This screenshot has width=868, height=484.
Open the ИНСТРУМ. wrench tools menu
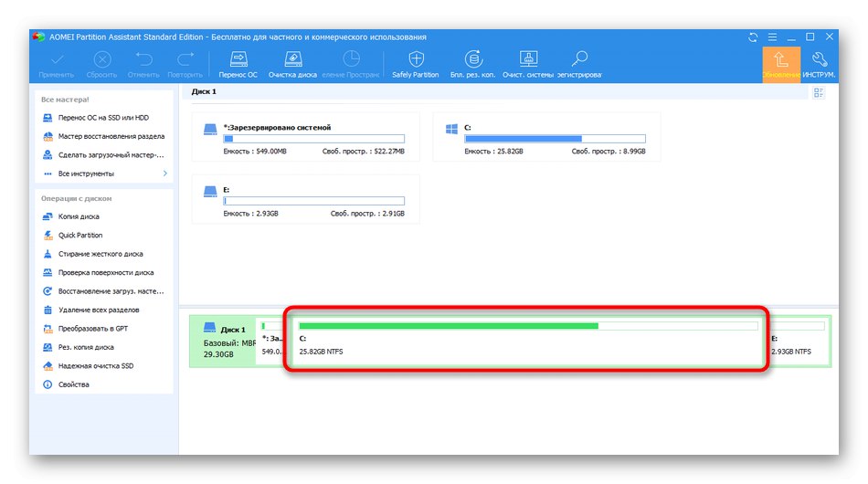[x=820, y=65]
